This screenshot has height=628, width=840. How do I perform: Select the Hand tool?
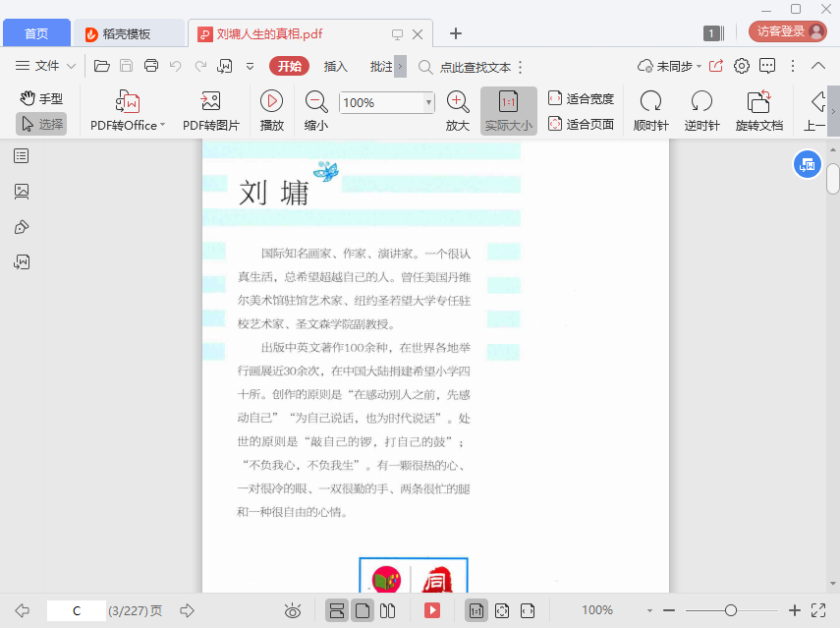[41, 98]
